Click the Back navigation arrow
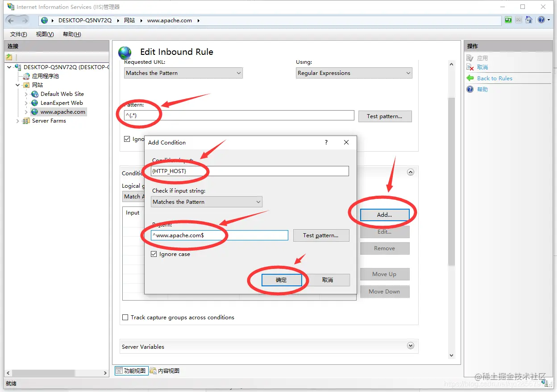 [12, 21]
